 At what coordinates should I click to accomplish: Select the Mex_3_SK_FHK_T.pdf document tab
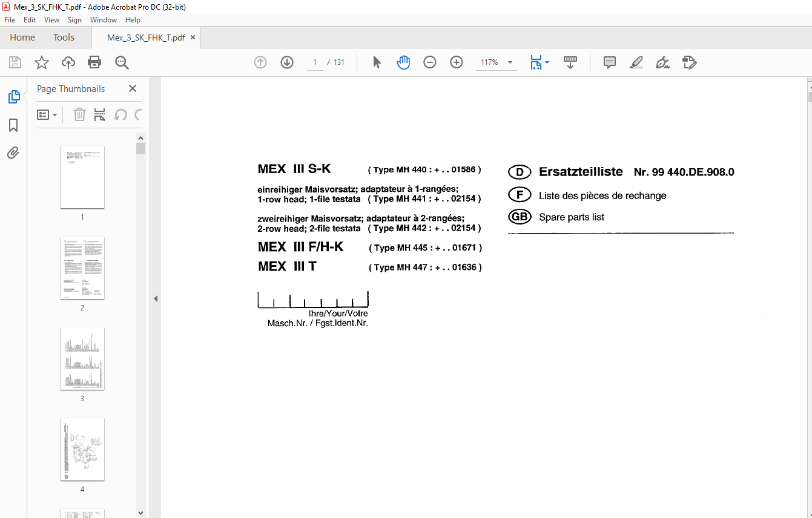(146, 38)
